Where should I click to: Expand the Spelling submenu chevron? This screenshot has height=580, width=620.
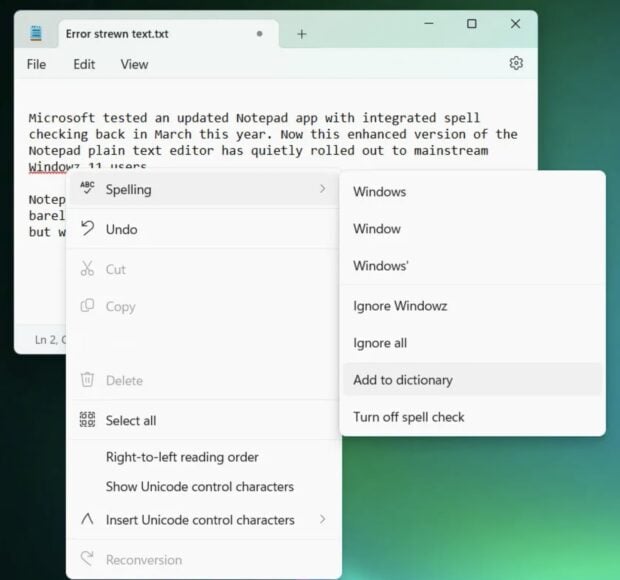point(322,189)
